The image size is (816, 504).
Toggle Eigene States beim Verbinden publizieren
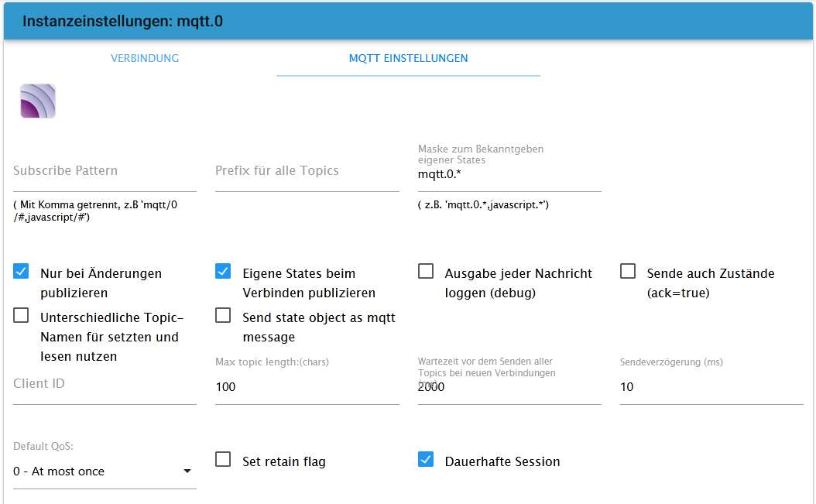pos(223,272)
